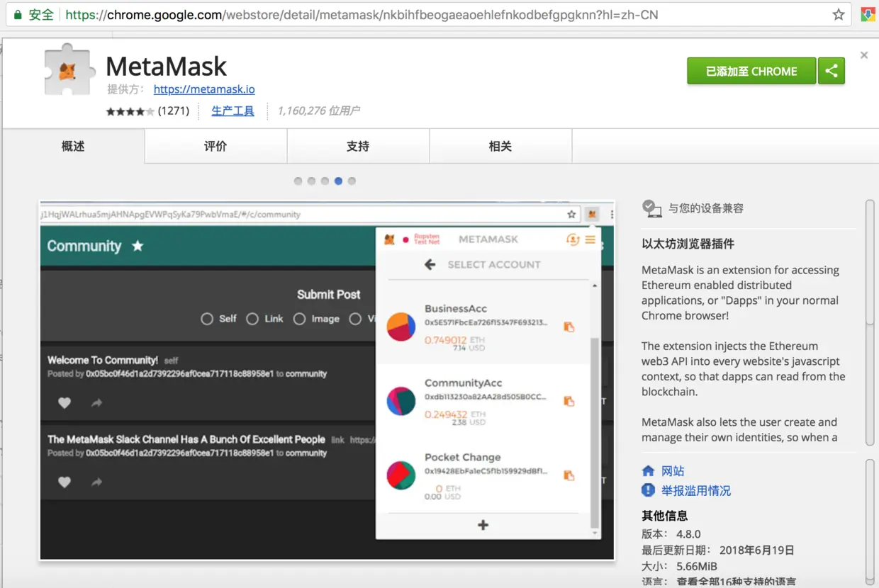
Task: Click the MetaMask fox icon in screenshot toolbar
Action: (592, 214)
